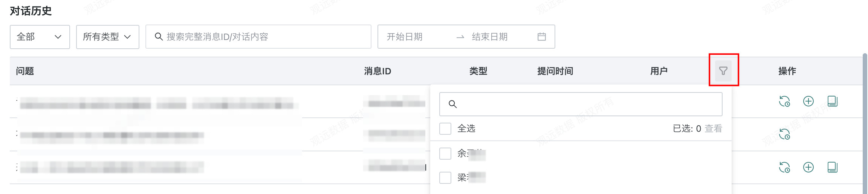Open the 全部 dropdown
Image resolution: width=868 pixels, height=194 pixels.
40,37
